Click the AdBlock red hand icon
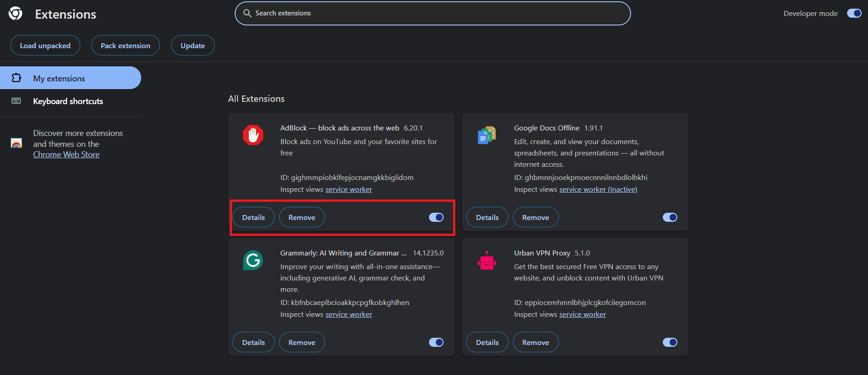The image size is (868, 375). coord(253,135)
